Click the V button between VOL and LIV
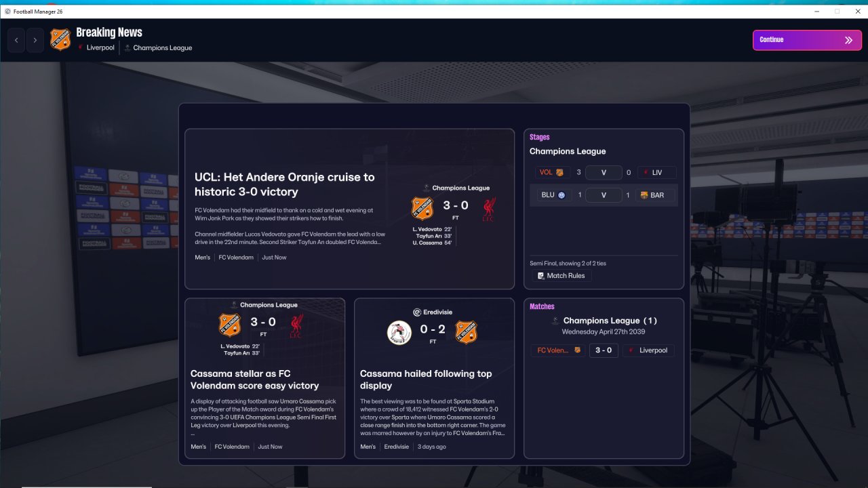This screenshot has width=868, height=488. tap(604, 173)
